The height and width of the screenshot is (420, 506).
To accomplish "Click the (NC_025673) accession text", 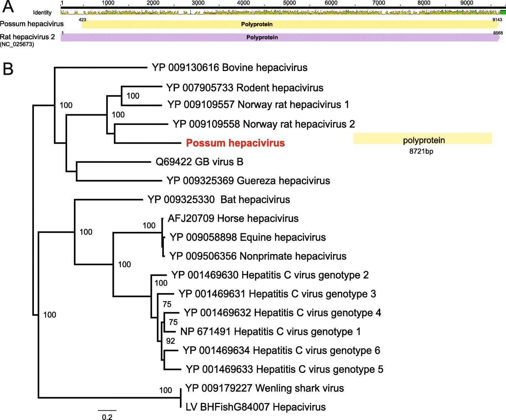I will (17, 44).
